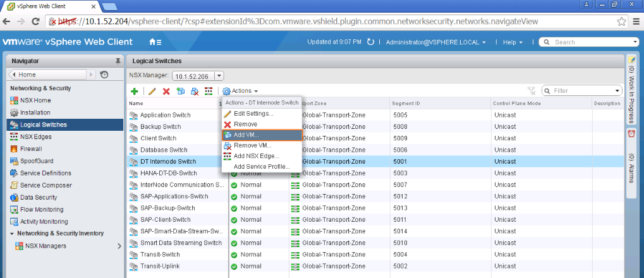Choose Add NSX Edge in actions menu
Screen dimensions: 644x278
pos(262,156)
